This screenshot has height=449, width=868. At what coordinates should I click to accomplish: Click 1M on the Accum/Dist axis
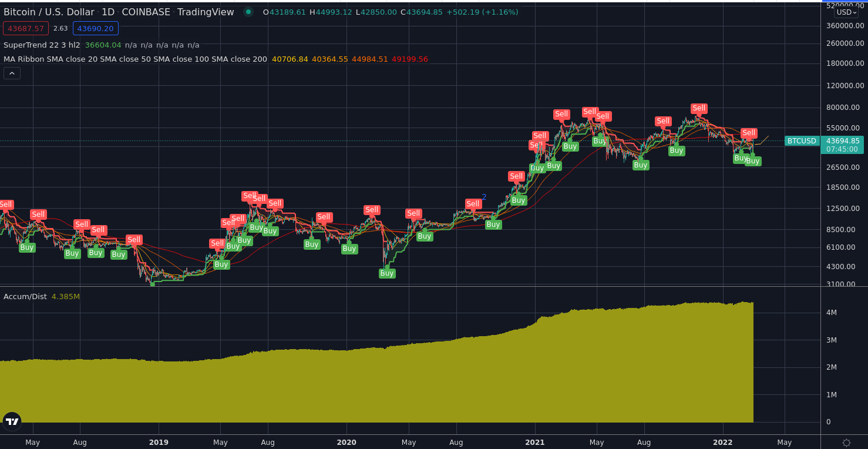tap(831, 395)
